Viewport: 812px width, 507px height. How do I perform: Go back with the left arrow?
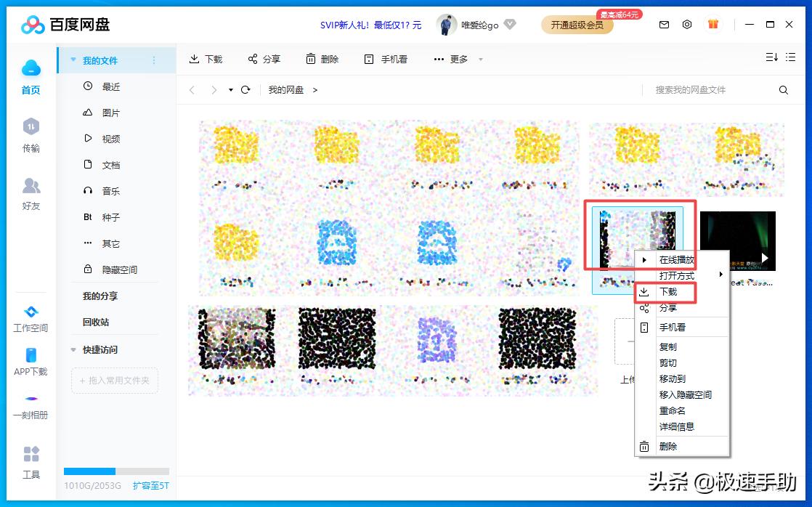point(192,90)
